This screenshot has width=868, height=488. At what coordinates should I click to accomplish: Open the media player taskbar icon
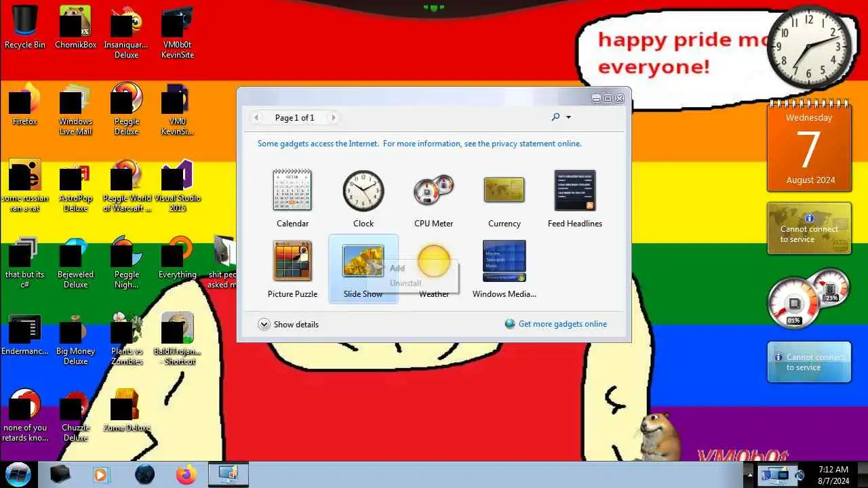100,474
